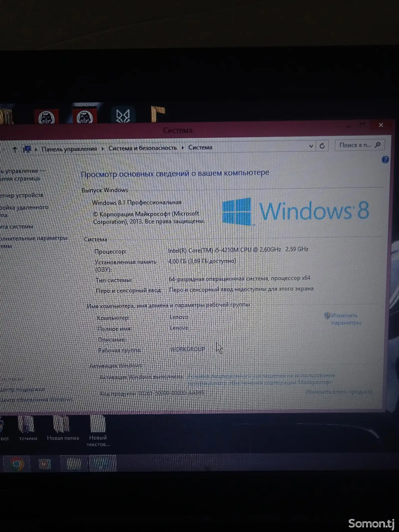Click the active Система taskbar button
399x532 pixels.
click(102, 464)
